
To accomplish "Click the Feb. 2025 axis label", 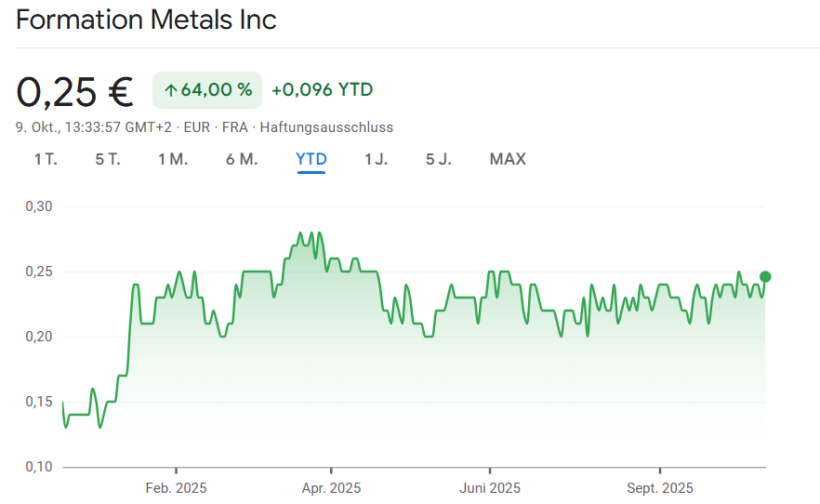I will click(x=177, y=488).
